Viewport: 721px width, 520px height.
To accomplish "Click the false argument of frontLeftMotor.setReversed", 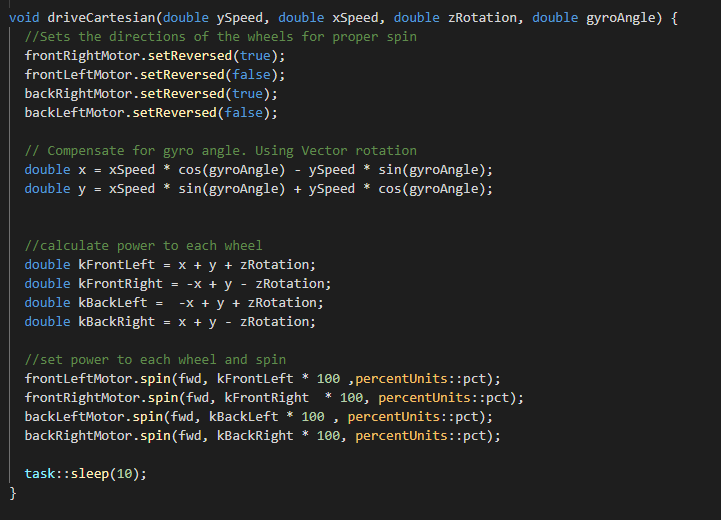I will [250, 75].
